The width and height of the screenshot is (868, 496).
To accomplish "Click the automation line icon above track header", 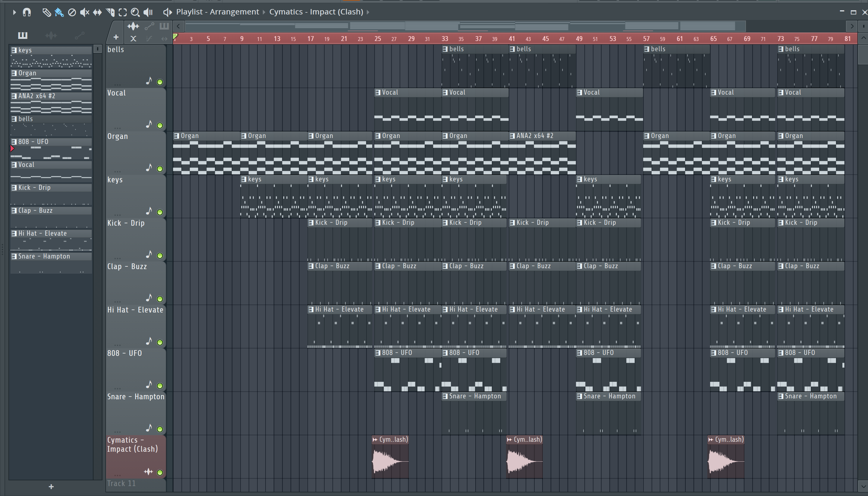I will point(149,26).
